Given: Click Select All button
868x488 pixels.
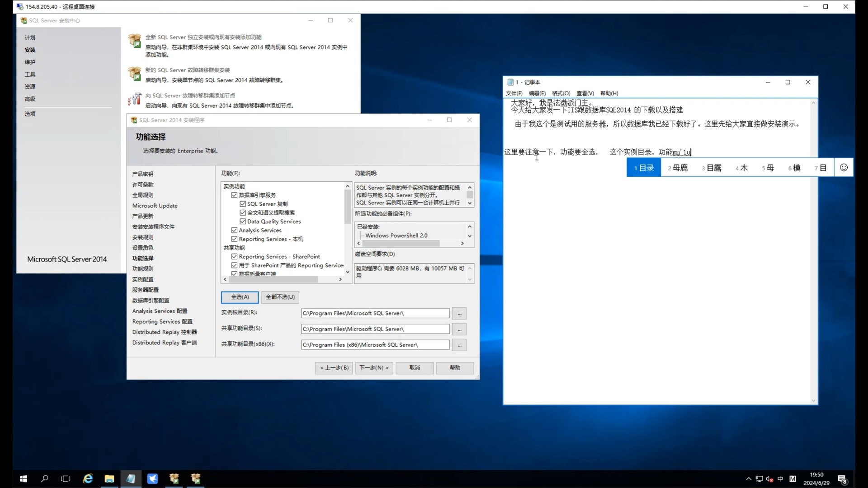Looking at the screenshot, I should tap(240, 297).
